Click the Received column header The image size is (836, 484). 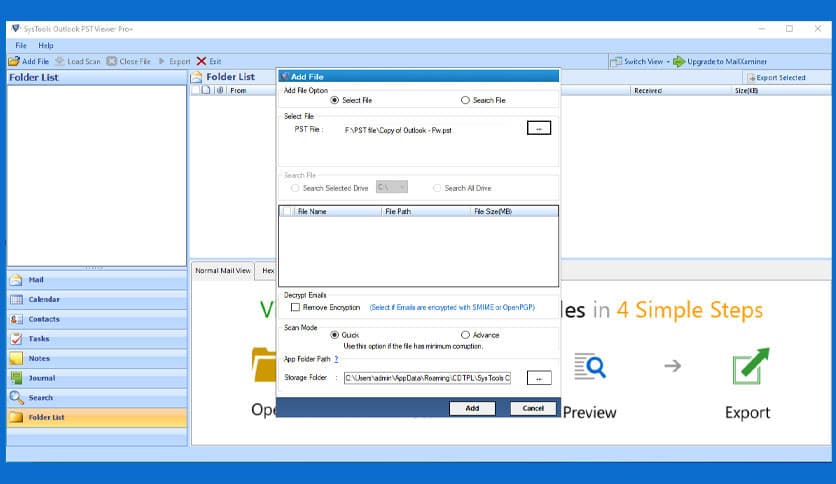click(x=648, y=91)
